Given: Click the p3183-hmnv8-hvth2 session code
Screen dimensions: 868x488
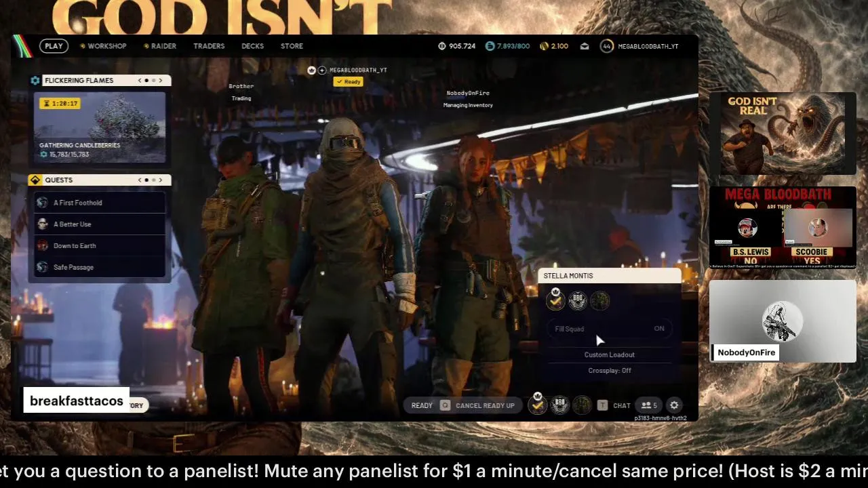Looking at the screenshot, I should (x=660, y=418).
